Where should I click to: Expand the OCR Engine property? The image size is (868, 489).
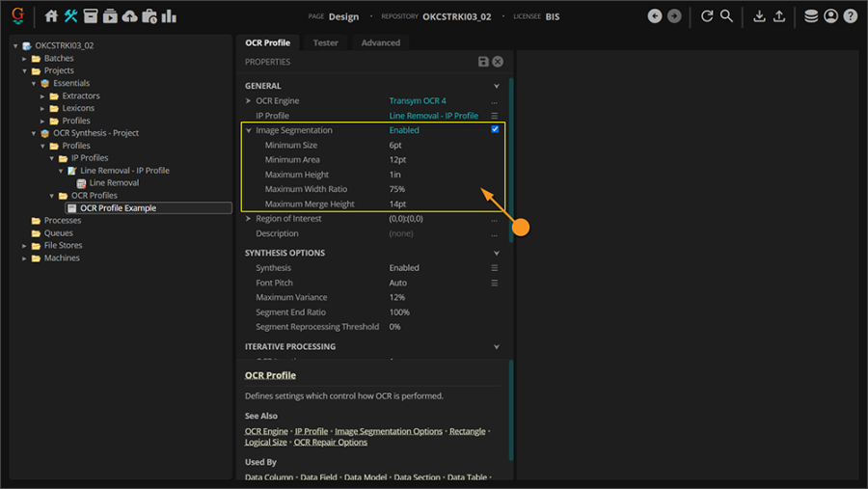tap(249, 101)
